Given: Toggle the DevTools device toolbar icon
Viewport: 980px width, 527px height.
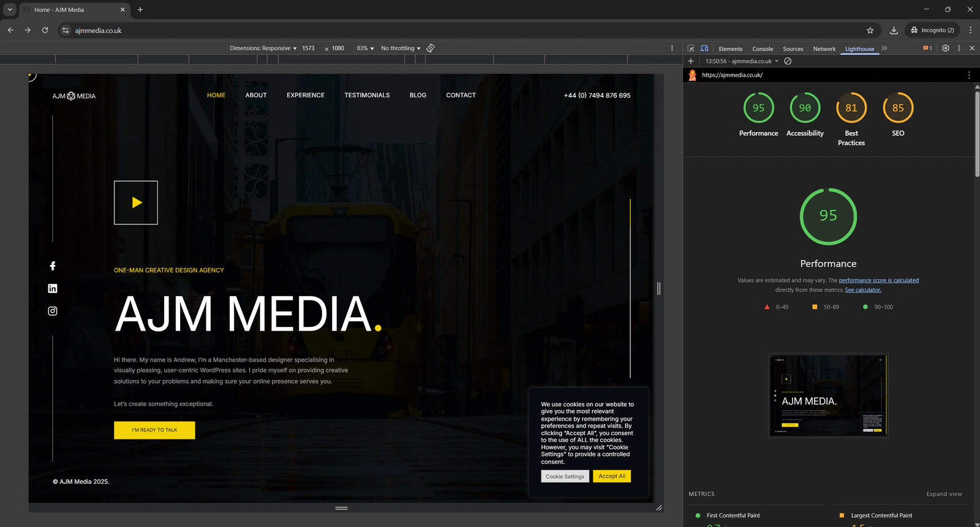Looking at the screenshot, I should coord(704,48).
